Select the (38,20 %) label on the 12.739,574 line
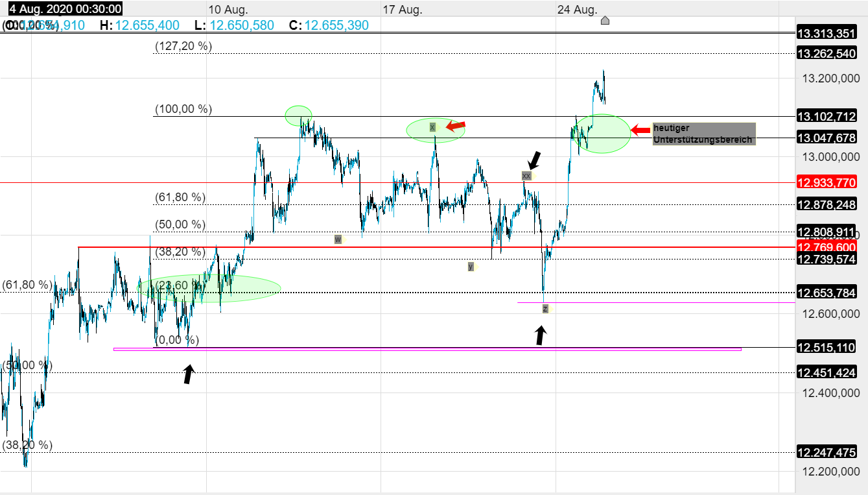 pos(180,252)
